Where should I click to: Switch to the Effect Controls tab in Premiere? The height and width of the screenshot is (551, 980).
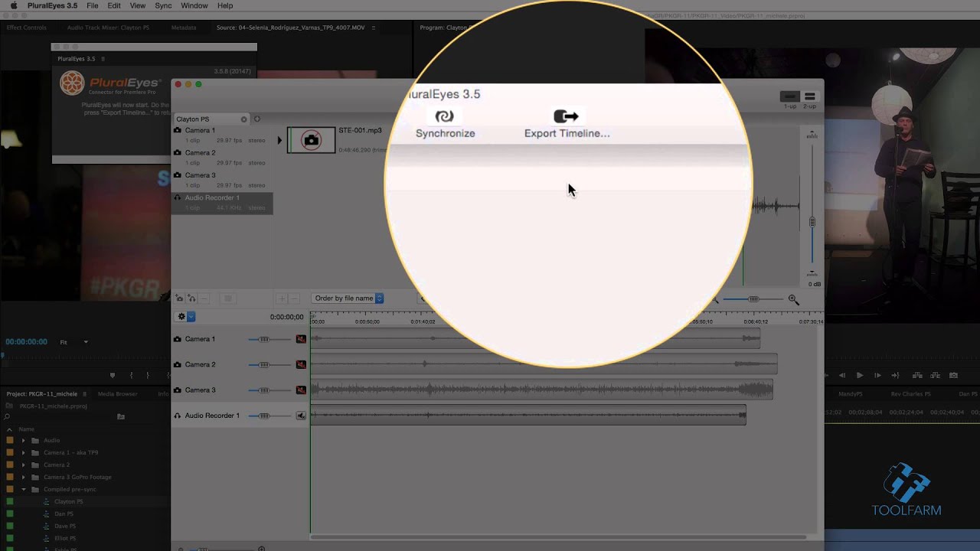pos(26,28)
